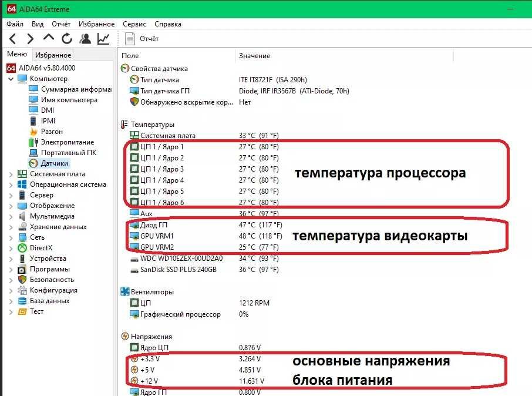The height and width of the screenshot is (396, 532).
Task: Select Имя компьютера tree item
Action: click(69, 100)
